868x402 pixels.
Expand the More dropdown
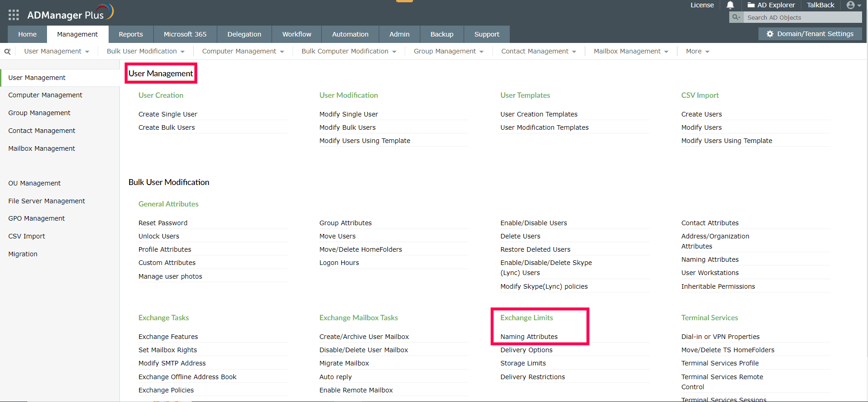click(x=698, y=51)
